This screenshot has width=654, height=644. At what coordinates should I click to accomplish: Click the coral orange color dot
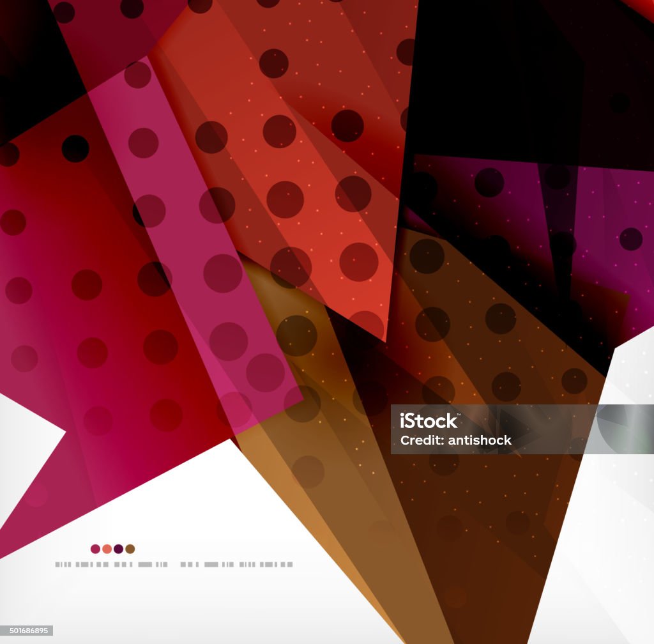(107, 549)
